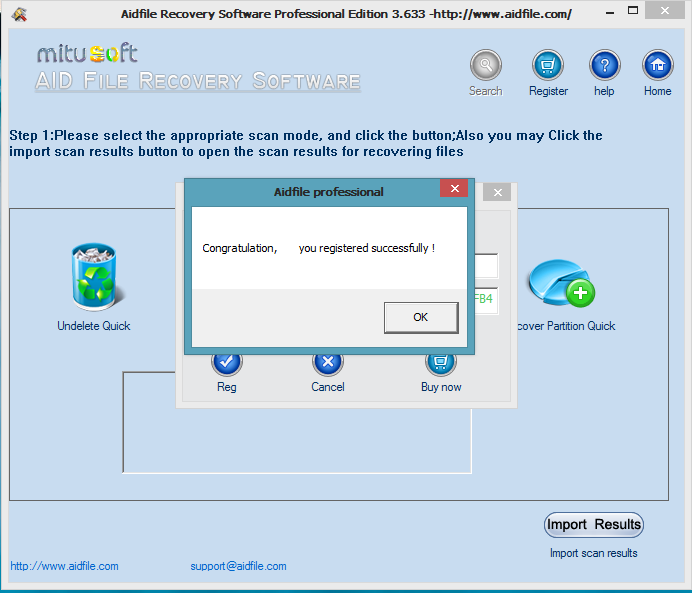This screenshot has height=593, width=692.
Task: Confirm the message with OK button
Action: 421,317
